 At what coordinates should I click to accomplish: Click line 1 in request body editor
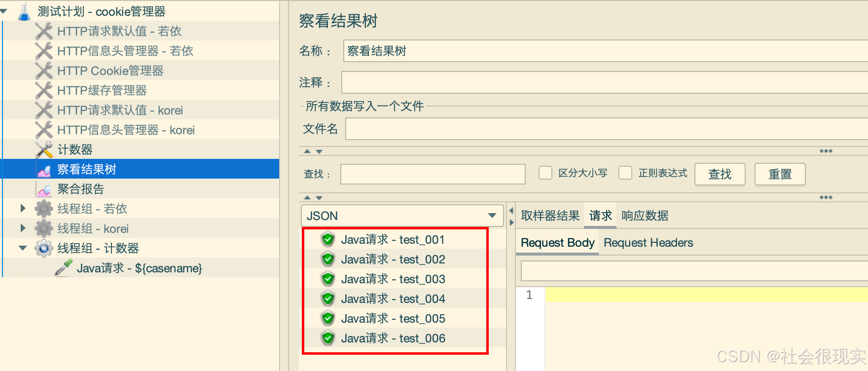706,295
